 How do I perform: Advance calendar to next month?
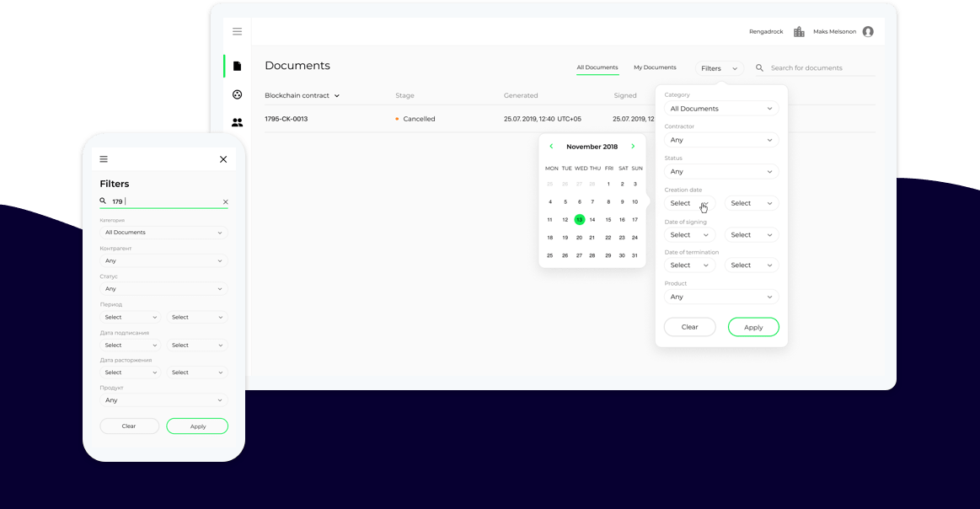point(633,147)
